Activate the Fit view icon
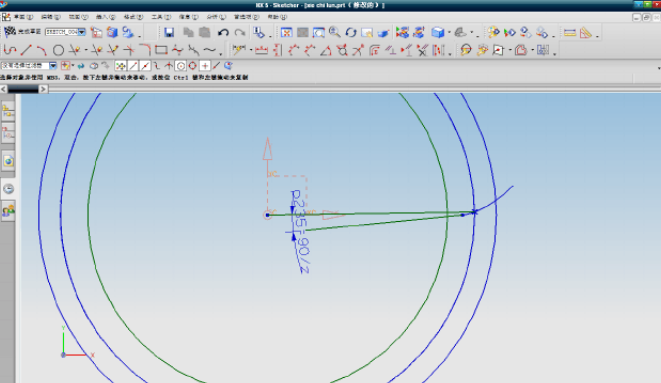This screenshot has height=383, width=661. pyautogui.click(x=287, y=32)
